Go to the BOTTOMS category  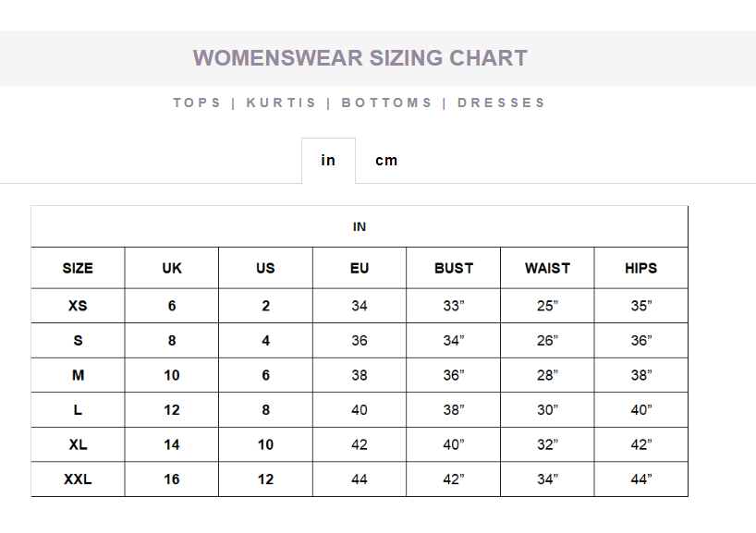click(387, 103)
